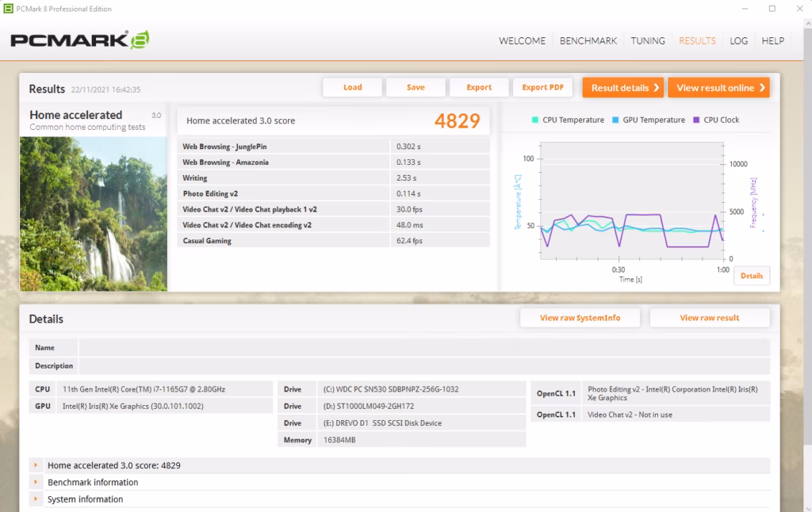The image size is (812, 512).
Task: Click the waterfall benchmark thumbnail
Action: click(94, 214)
